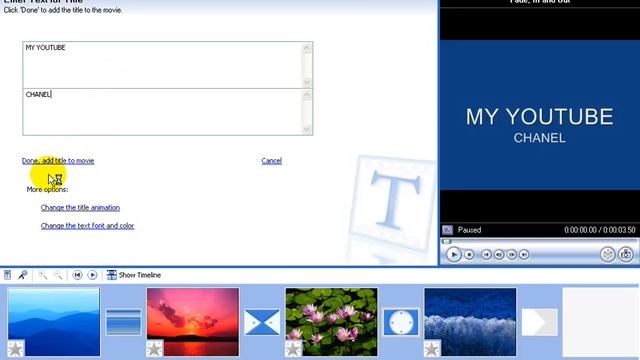
Task: Step to the next frame
Action: point(511,255)
